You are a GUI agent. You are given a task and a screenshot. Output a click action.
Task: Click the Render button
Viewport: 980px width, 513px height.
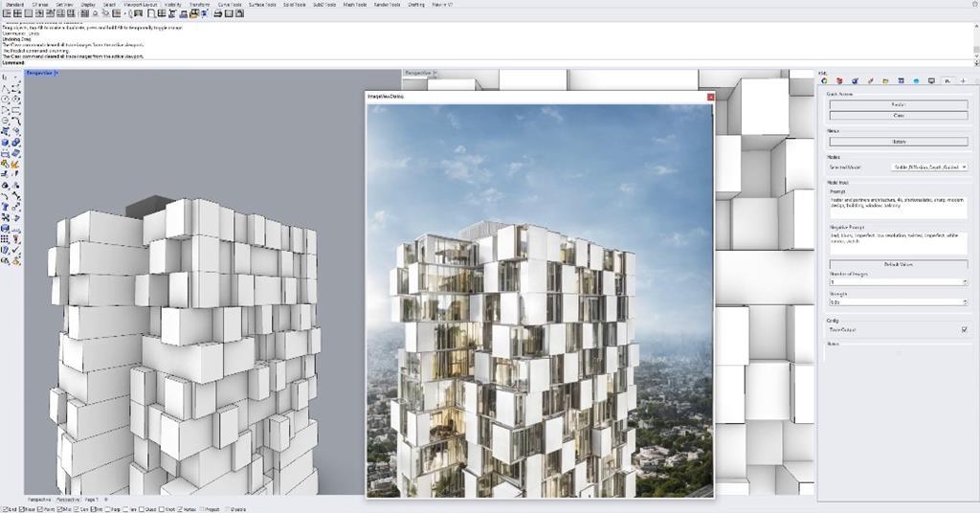pos(898,104)
